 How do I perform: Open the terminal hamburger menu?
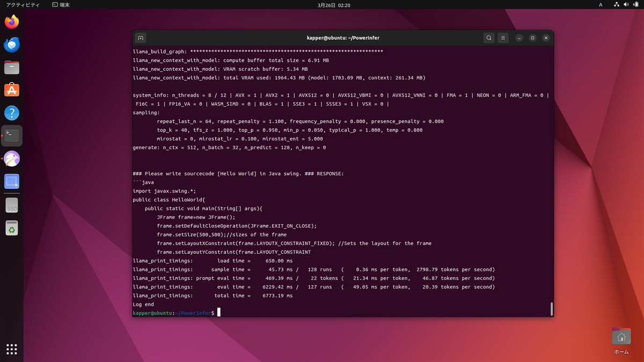click(x=503, y=38)
